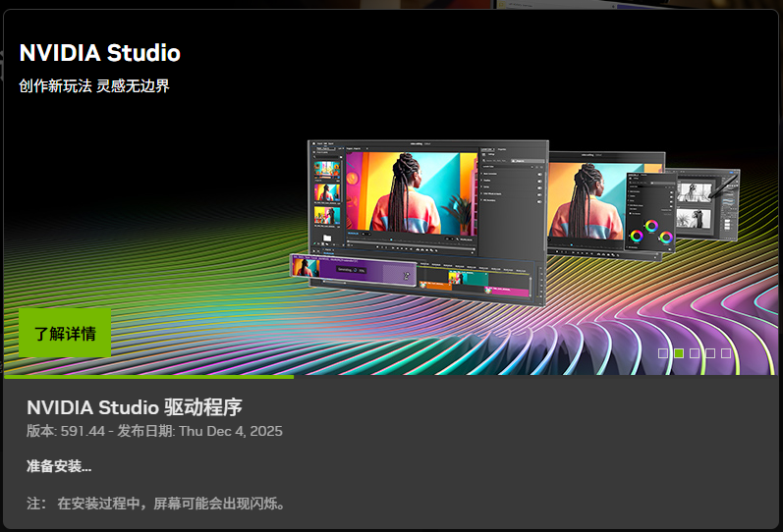Click the green 了解详情 button
The image size is (783, 532).
pyautogui.click(x=65, y=333)
